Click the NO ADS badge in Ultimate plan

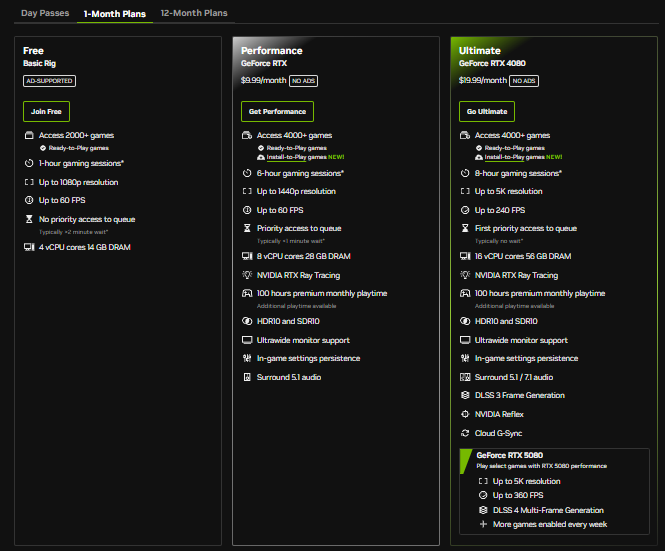coord(524,81)
